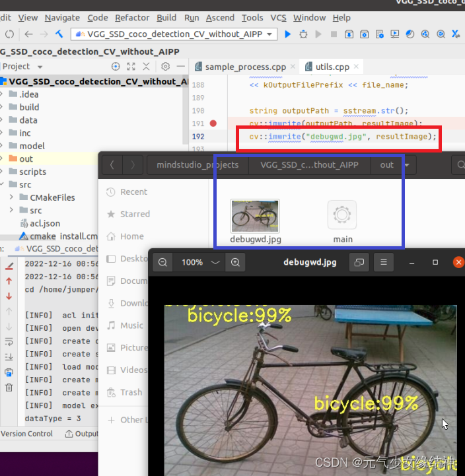Open the Ascend menu
465x476 pixels.
pyautogui.click(x=220, y=18)
